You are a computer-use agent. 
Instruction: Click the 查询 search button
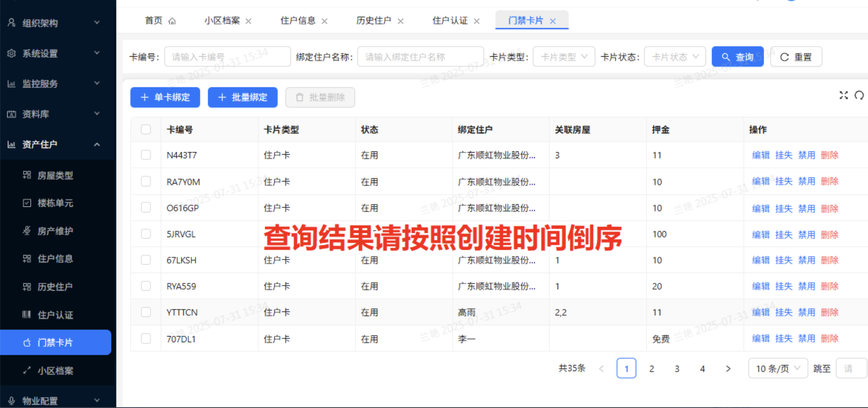click(x=737, y=57)
